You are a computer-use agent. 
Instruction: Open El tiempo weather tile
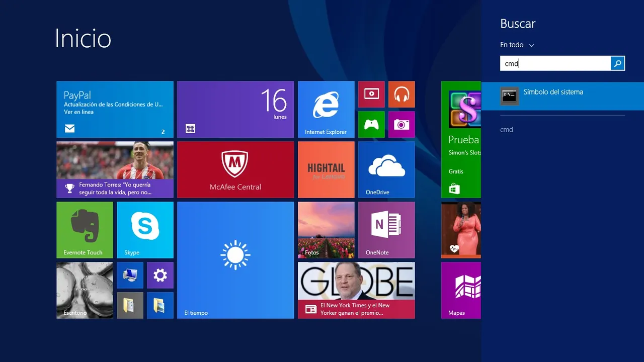coord(235,260)
